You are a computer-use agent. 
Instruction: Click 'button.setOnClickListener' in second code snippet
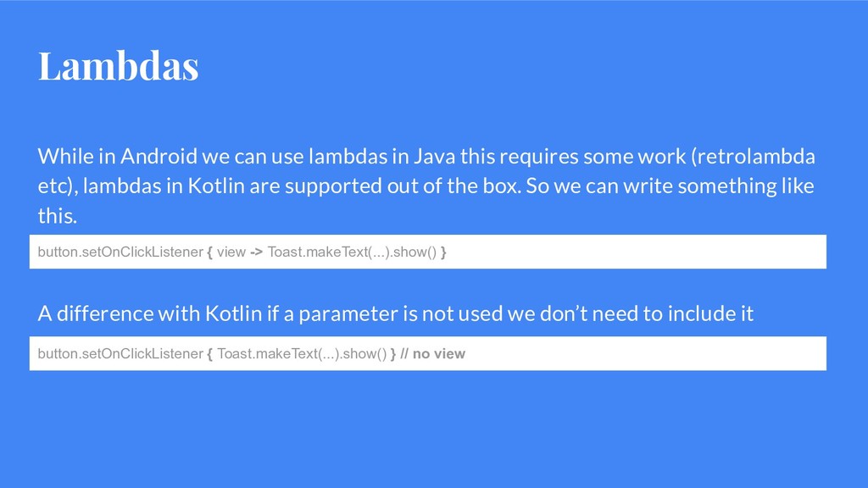coord(120,354)
